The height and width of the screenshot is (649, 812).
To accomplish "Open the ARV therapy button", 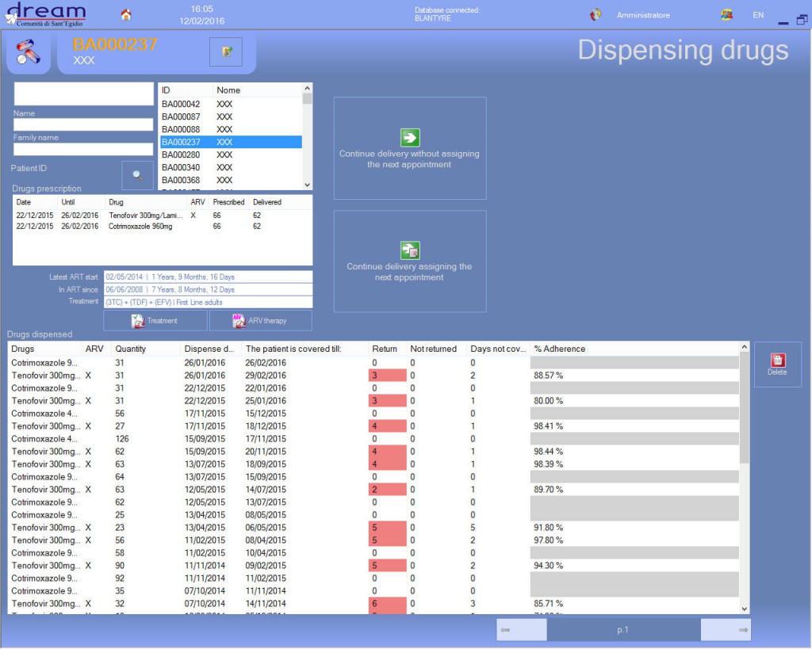I will pyautogui.click(x=260, y=321).
